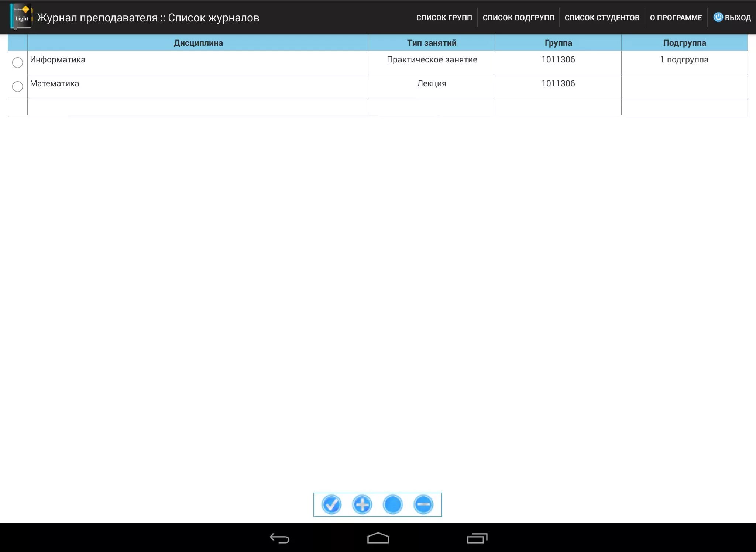The height and width of the screenshot is (552, 756).
Task: Click the confirm/checkmark action icon
Action: 330,504
